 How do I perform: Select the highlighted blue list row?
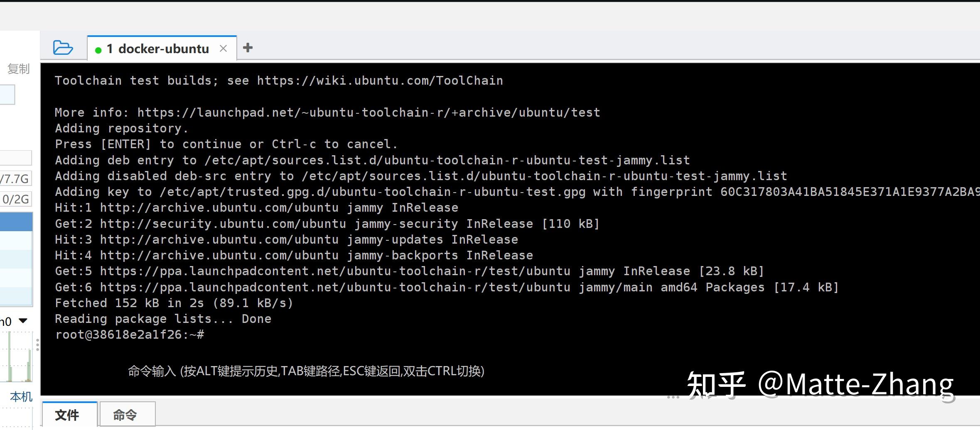(16, 222)
